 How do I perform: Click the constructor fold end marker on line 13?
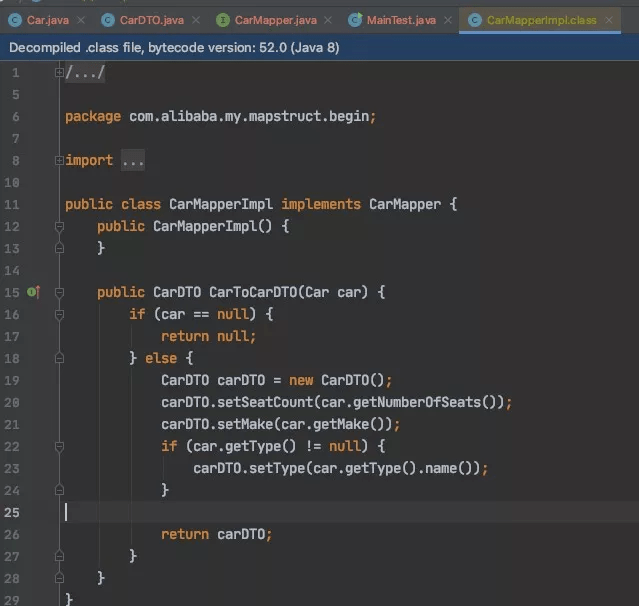(59, 249)
